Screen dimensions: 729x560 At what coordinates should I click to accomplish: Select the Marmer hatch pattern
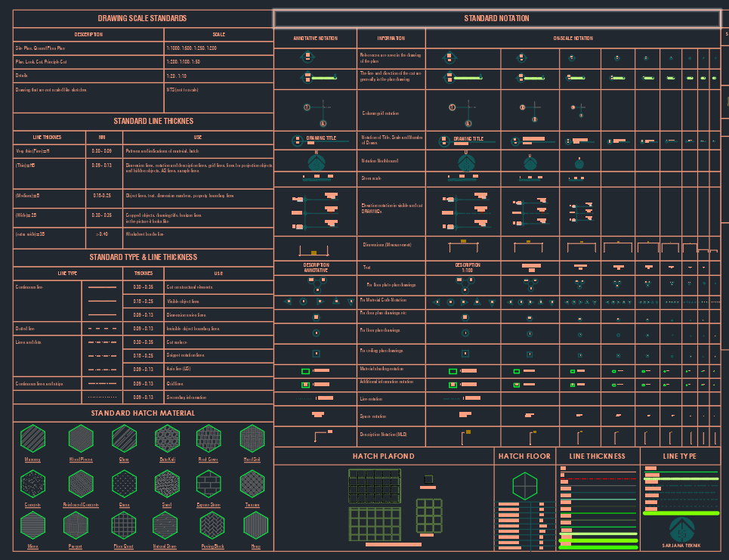point(32,438)
